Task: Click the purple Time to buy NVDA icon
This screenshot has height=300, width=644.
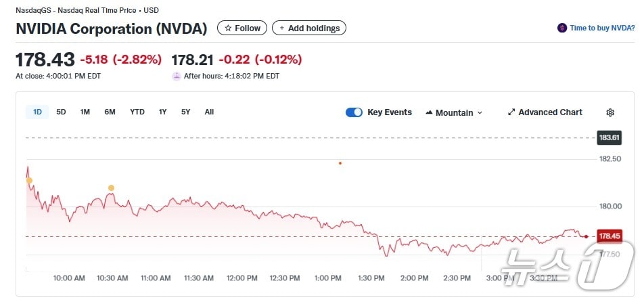Action: click(562, 28)
